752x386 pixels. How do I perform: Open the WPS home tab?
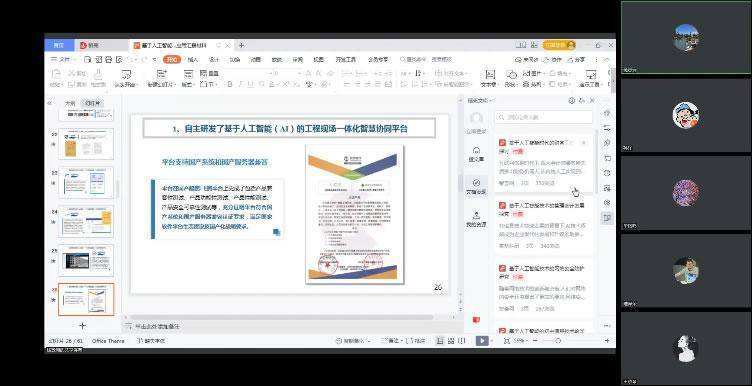point(59,45)
